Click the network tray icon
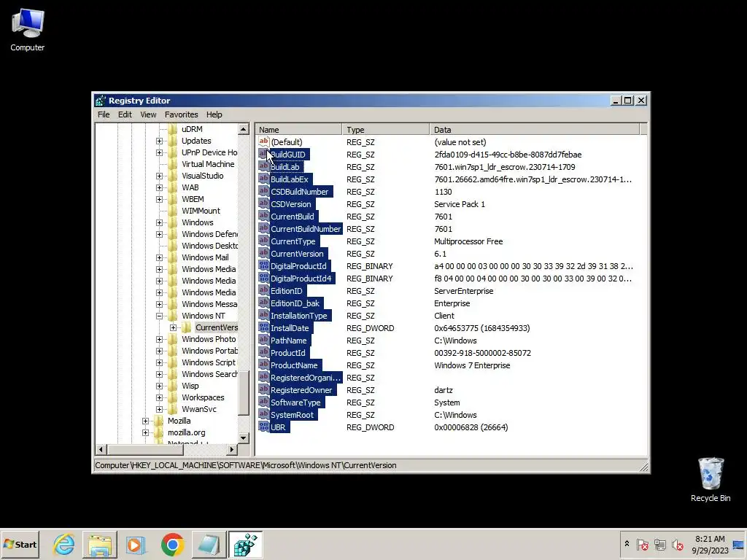 pos(659,544)
